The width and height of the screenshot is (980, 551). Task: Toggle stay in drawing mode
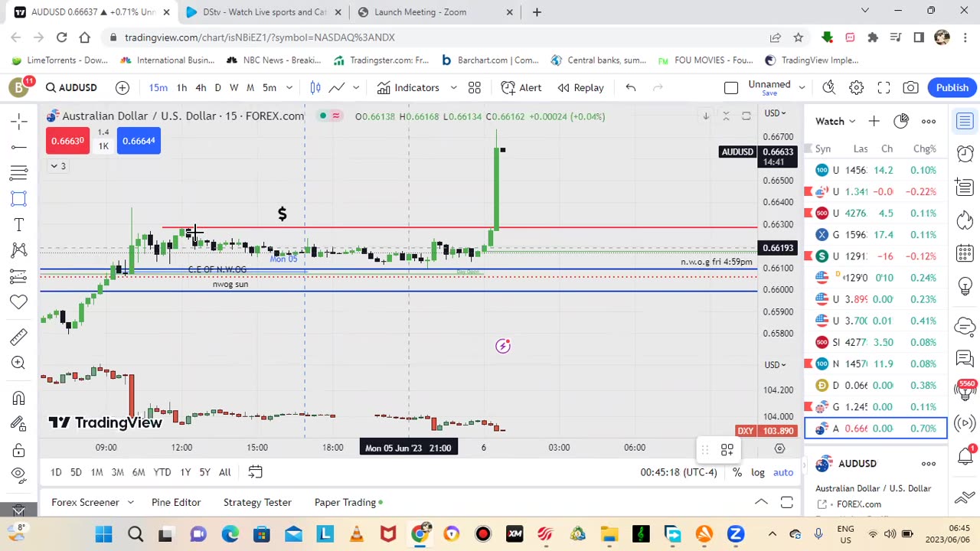(19, 424)
